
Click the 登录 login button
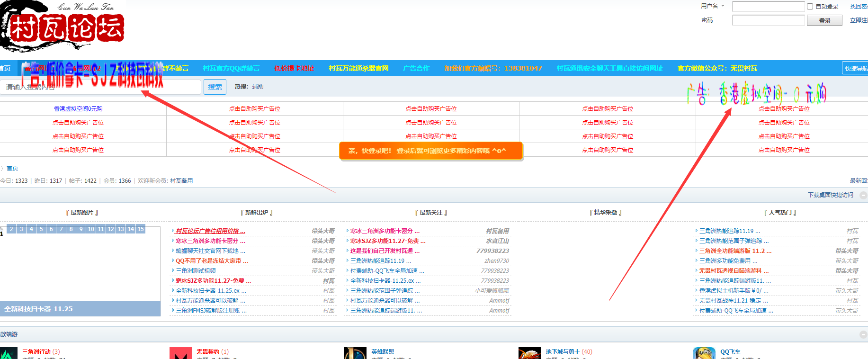coord(824,20)
